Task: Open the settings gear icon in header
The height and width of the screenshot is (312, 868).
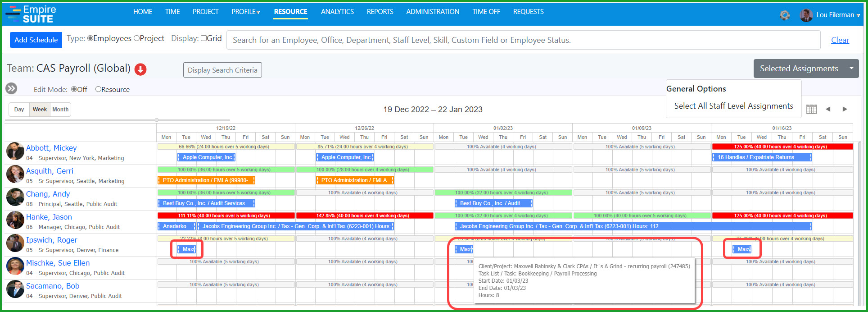Action: point(785,15)
